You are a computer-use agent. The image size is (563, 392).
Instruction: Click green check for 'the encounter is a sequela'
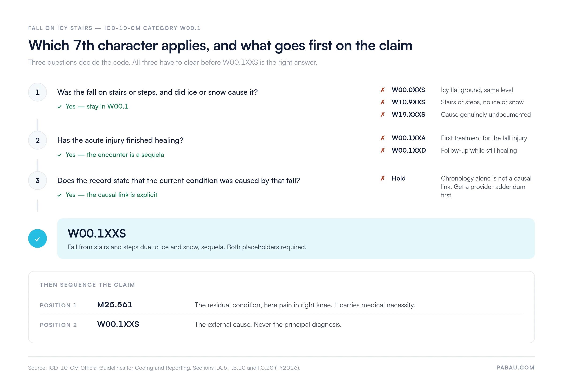click(59, 155)
